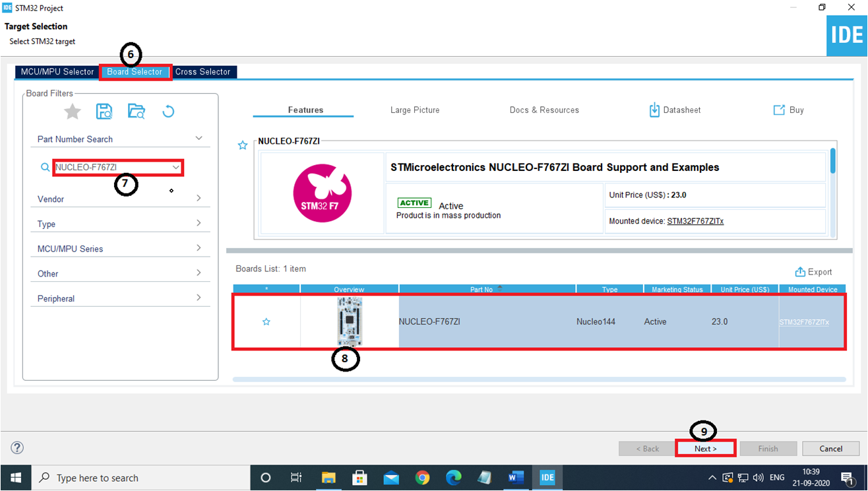The width and height of the screenshot is (868, 491).
Task: Open Microsoft Store from taskbar
Action: pos(359,478)
